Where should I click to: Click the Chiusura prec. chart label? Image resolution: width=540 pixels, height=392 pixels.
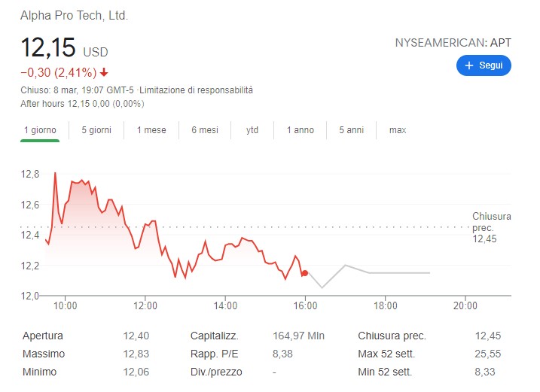pos(491,227)
